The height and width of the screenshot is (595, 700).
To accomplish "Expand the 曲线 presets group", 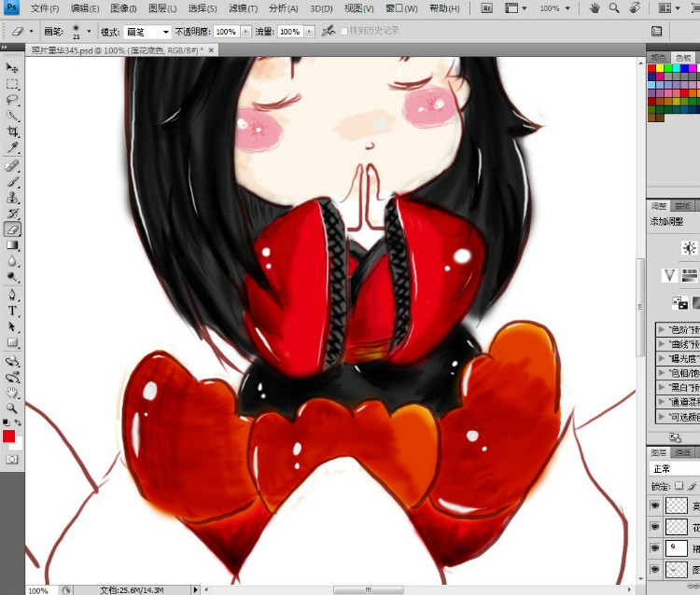I will (661, 344).
